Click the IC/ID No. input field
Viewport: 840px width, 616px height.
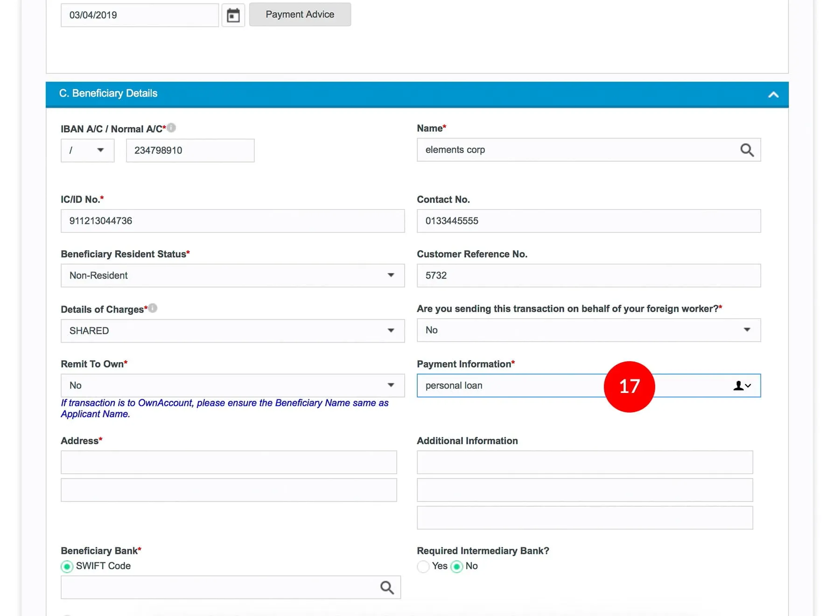(232, 221)
